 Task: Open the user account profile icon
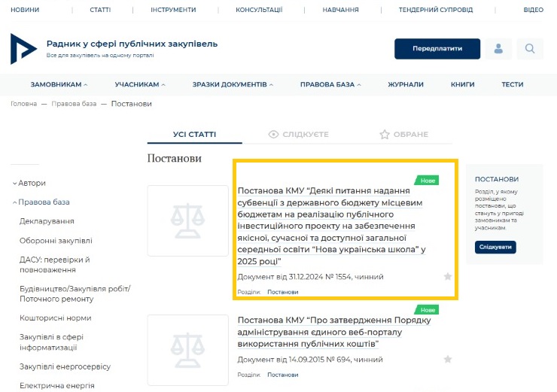click(498, 49)
